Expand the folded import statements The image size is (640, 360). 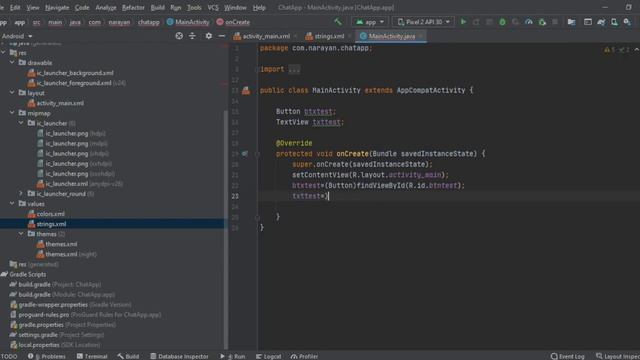(x=294, y=69)
